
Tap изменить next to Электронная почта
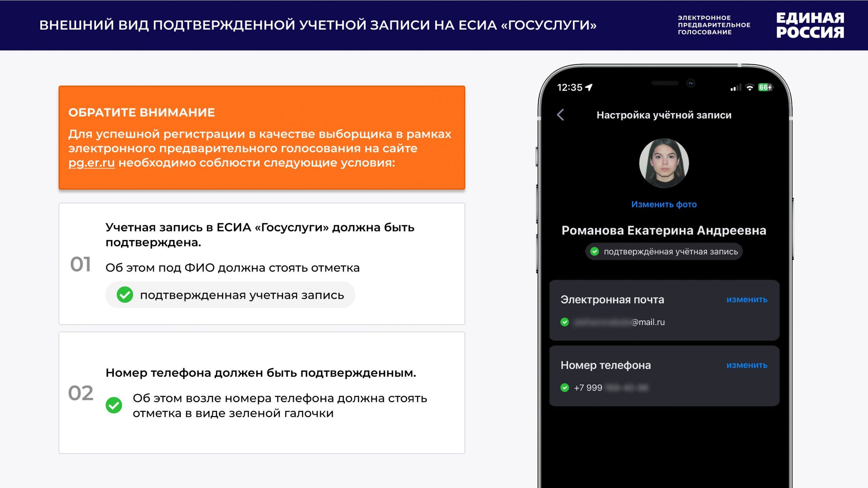pos(747,299)
